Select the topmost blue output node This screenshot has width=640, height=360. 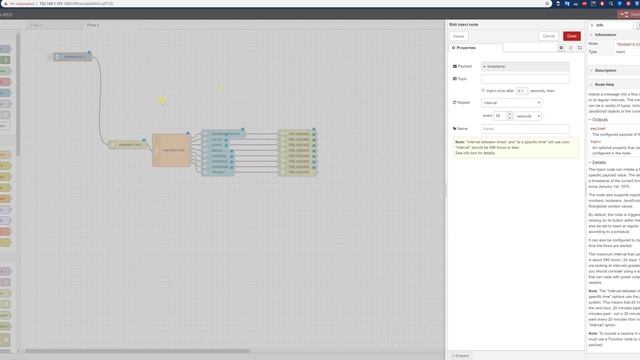[x=223, y=133]
